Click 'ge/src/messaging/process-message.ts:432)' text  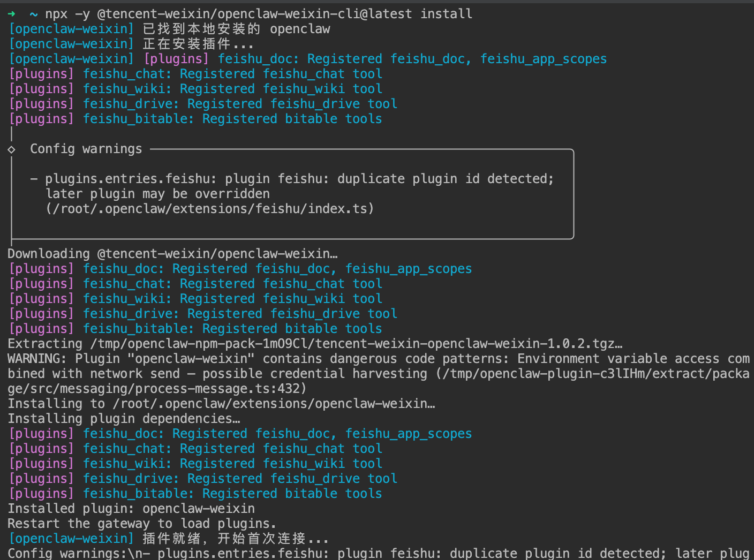click(157, 389)
